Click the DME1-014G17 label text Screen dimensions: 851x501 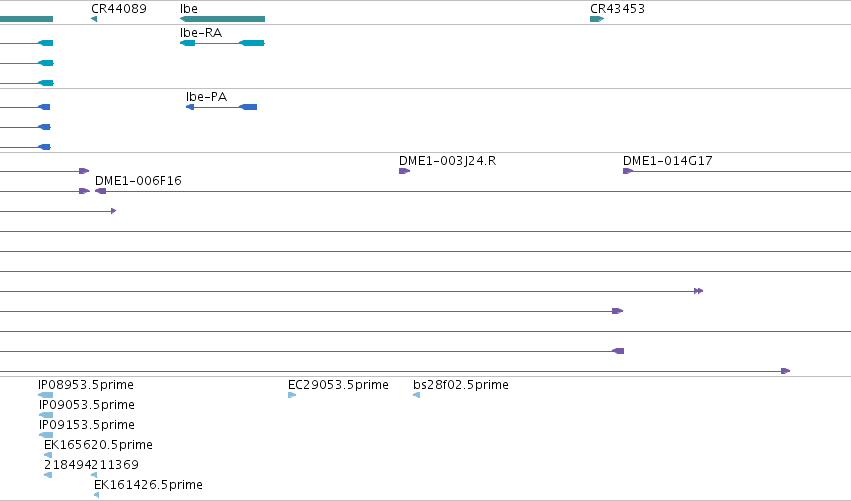coord(668,161)
